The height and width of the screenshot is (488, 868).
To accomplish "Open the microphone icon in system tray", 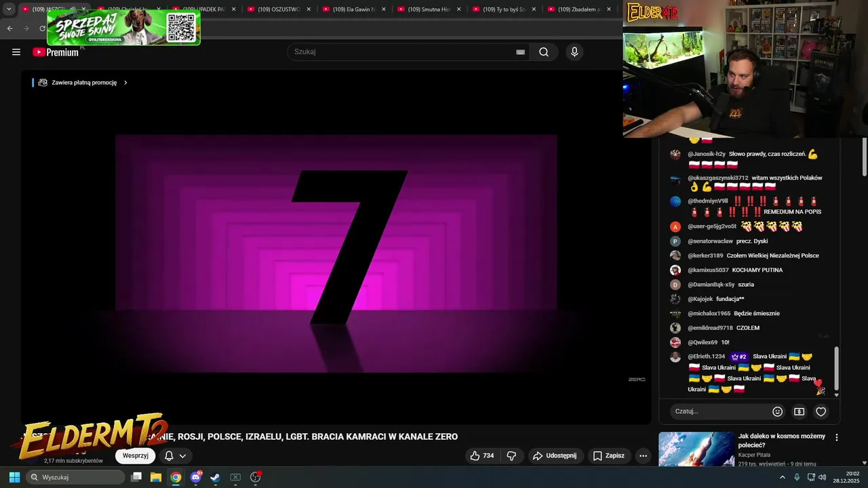I will (797, 477).
